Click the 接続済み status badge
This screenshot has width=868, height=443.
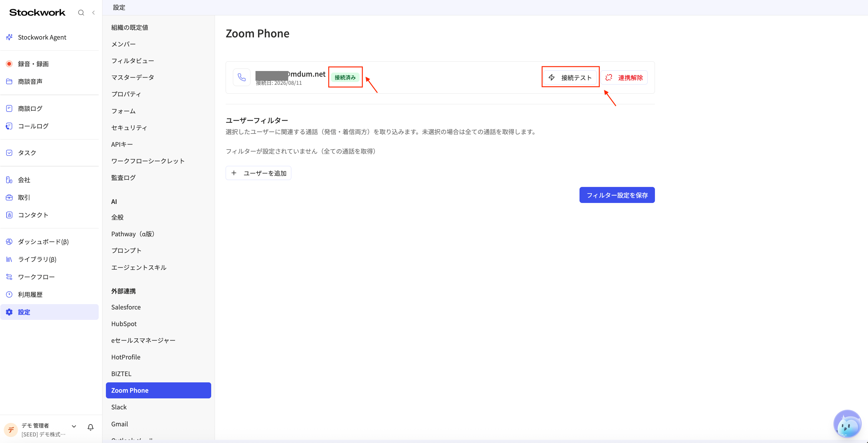tap(345, 78)
